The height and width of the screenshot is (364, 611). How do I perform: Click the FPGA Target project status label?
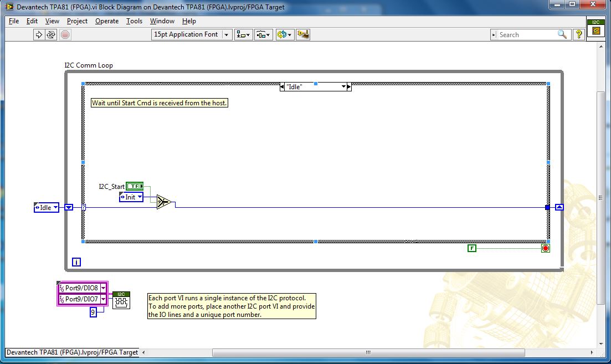coord(72,352)
